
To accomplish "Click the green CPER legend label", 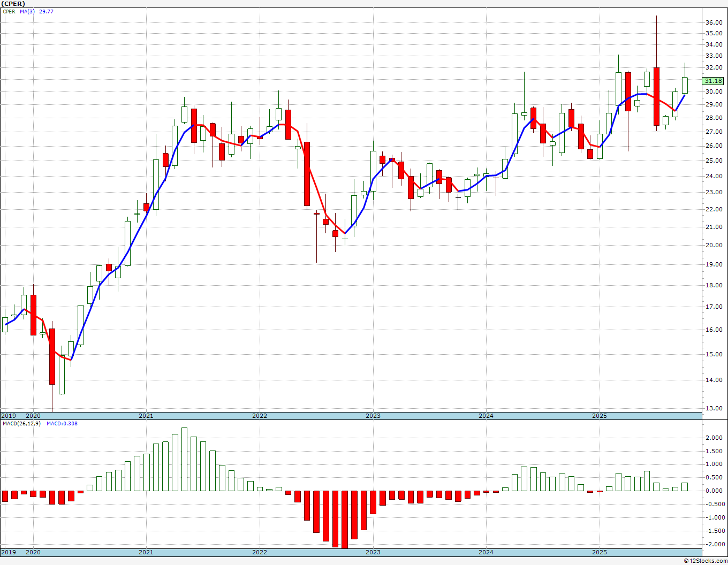I will click(x=9, y=11).
